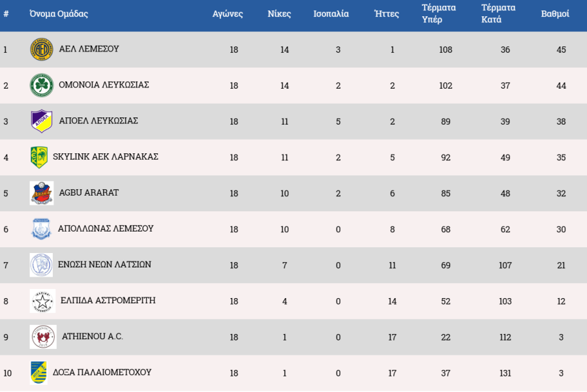Click the ΑΠΟΕΛ ΛΕΥΚΩΣΙΑΣ purple shield logo
This screenshot has width=587, height=392.
click(x=41, y=121)
